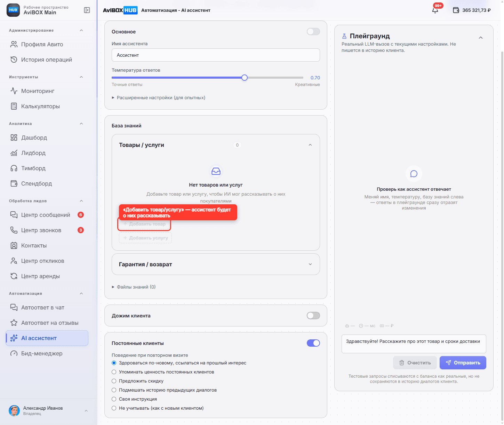Image resolution: width=504 pixels, height=425 pixels.
Task: Select Своя инструкция radio option
Action: point(114,399)
